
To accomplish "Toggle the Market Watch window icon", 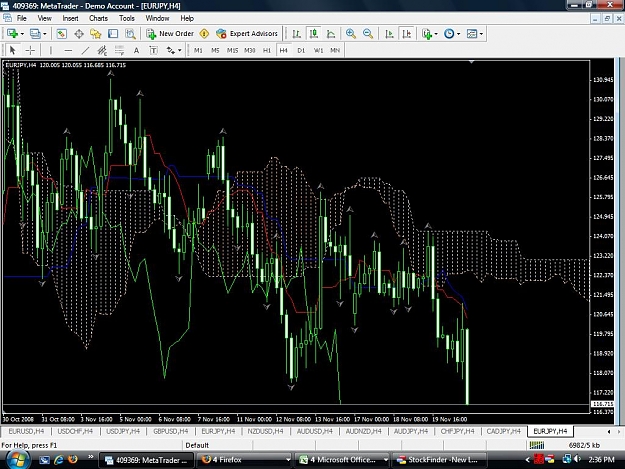I will tap(61, 34).
